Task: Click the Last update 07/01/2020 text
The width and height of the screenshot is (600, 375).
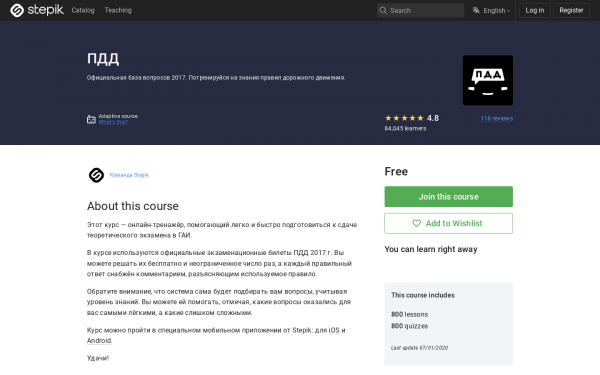Action: point(419,348)
